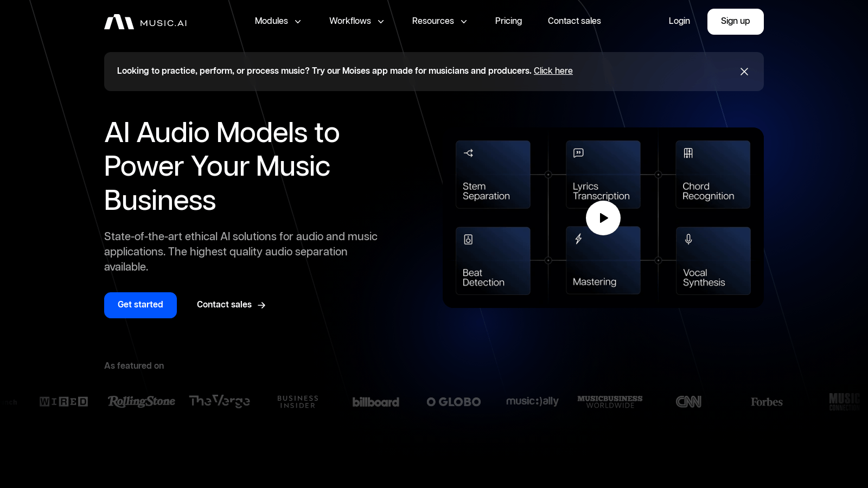Expand the Modules dropdown chevron

pyautogui.click(x=298, y=22)
